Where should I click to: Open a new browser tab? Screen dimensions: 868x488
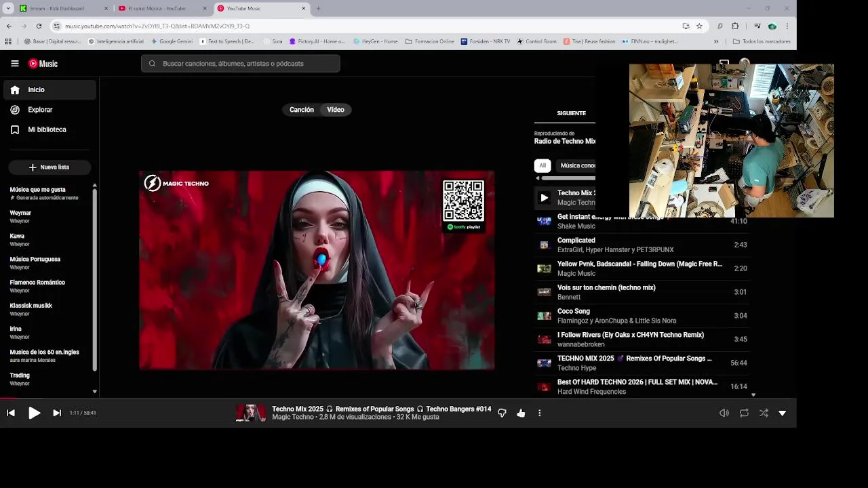318,8
